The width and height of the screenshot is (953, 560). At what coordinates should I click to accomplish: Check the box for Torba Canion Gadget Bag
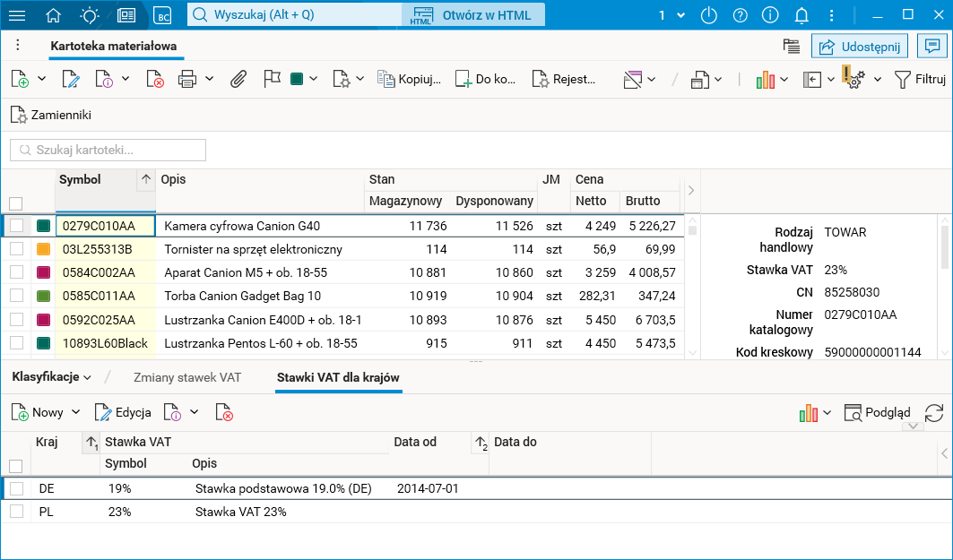16,296
